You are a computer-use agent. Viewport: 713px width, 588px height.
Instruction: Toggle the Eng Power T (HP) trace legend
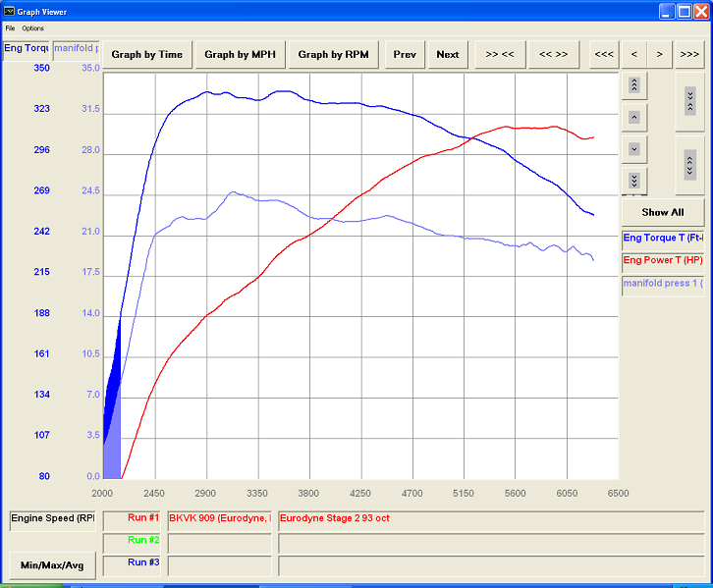tap(662, 261)
